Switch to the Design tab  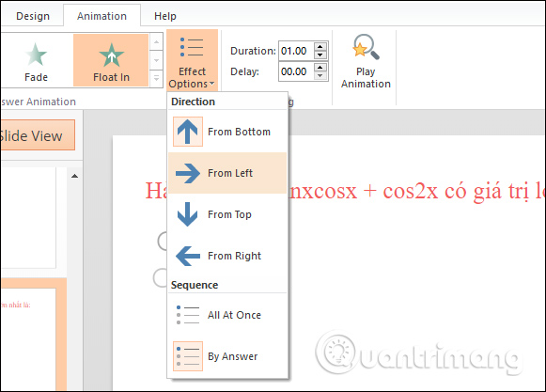[33, 16]
